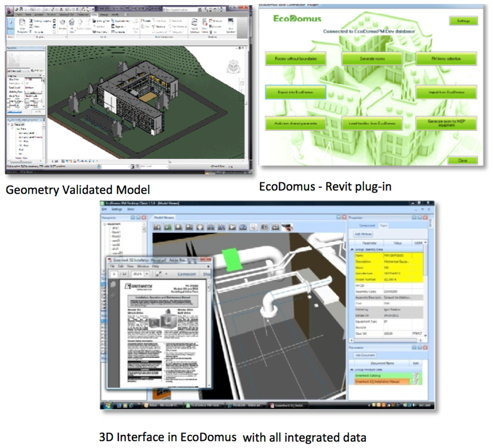Select the Model Viewer tab
This screenshot has width=493, height=448.
(x=164, y=217)
